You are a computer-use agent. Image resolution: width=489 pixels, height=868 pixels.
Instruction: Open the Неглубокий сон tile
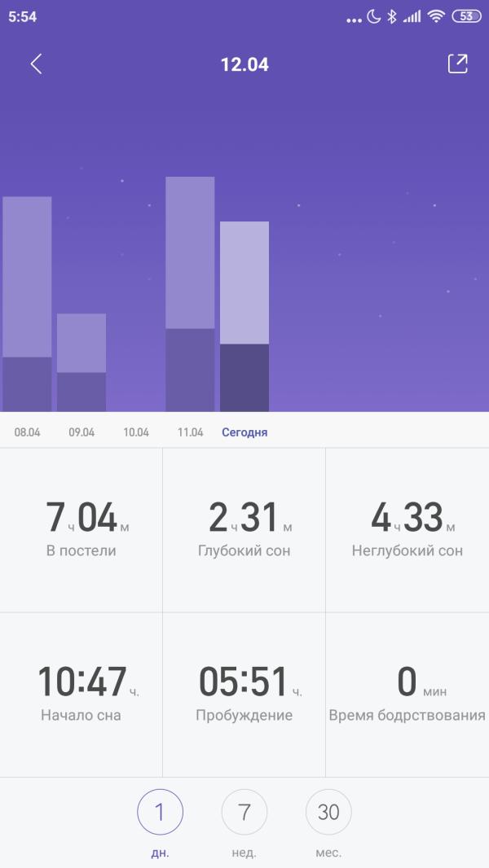coord(407,529)
